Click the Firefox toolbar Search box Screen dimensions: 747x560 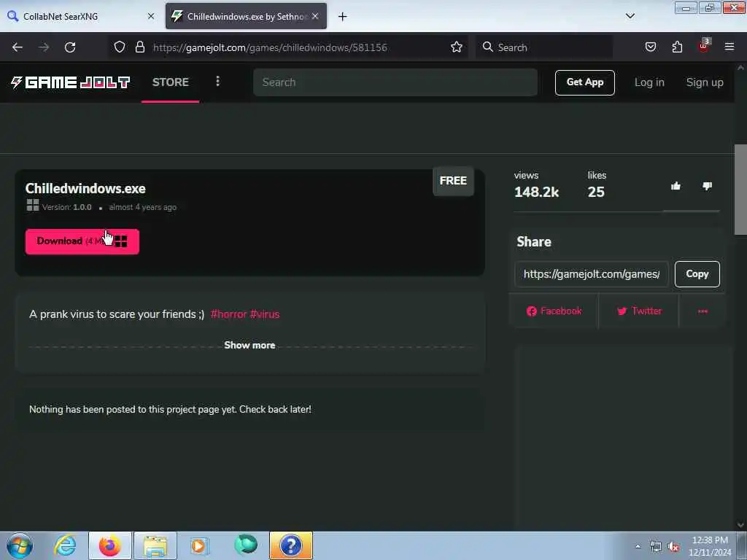[x=544, y=47]
